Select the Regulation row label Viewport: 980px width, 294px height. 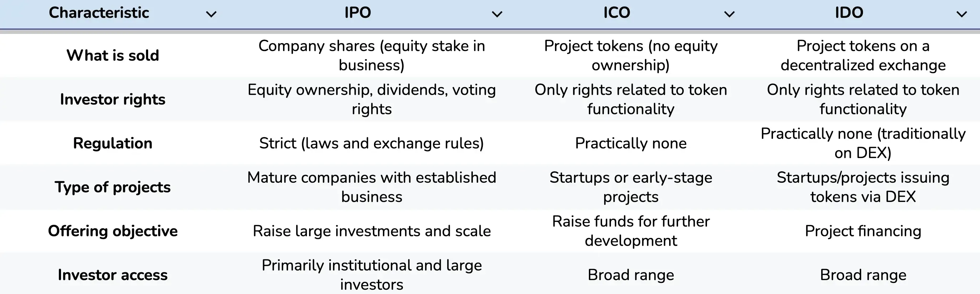(113, 143)
